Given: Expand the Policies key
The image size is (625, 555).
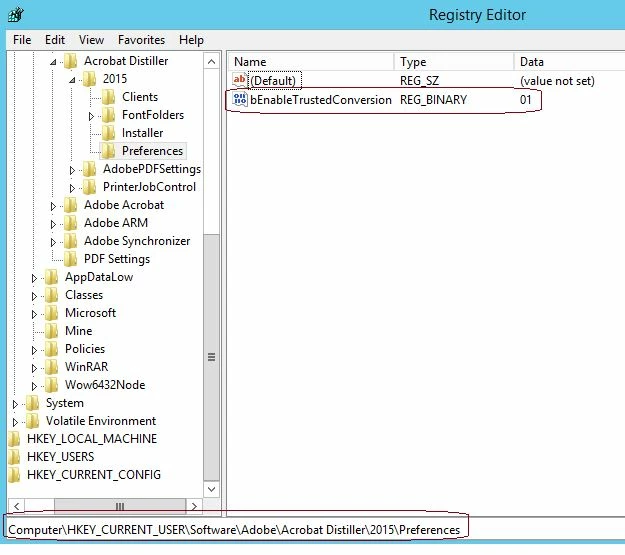Looking at the screenshot, I should (34, 350).
